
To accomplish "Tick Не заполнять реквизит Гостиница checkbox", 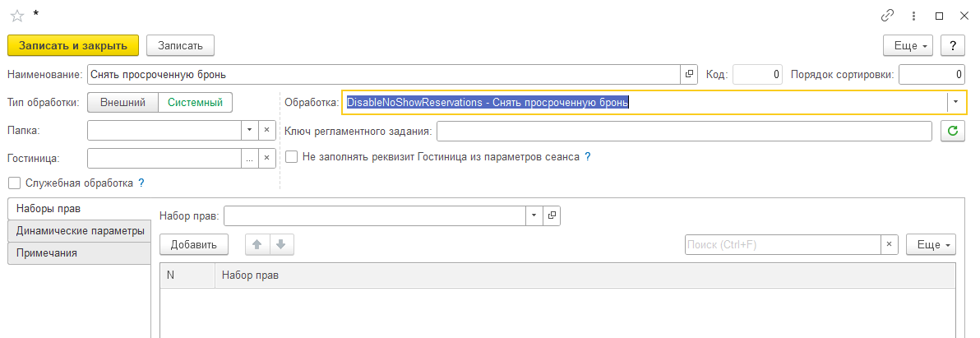I will pyautogui.click(x=290, y=157).
